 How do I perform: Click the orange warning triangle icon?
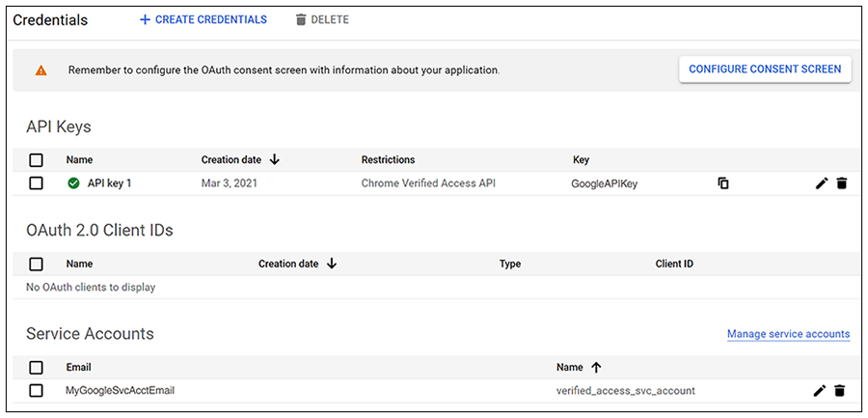click(x=41, y=70)
